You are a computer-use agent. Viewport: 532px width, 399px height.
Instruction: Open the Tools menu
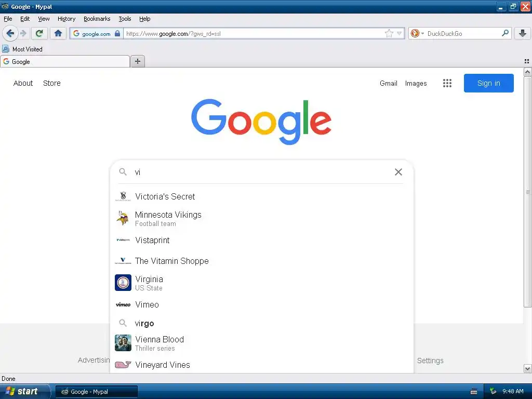(x=125, y=19)
